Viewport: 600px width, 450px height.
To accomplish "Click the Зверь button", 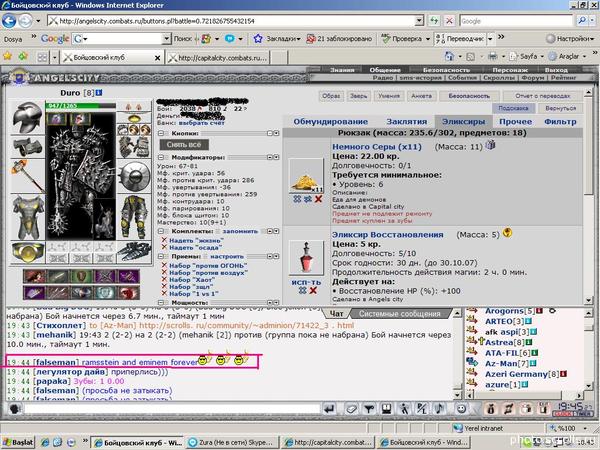I will click(x=359, y=96).
